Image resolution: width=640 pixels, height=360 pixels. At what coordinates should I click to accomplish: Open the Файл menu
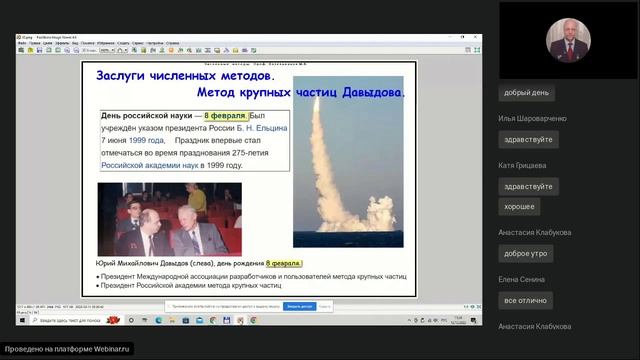point(22,43)
